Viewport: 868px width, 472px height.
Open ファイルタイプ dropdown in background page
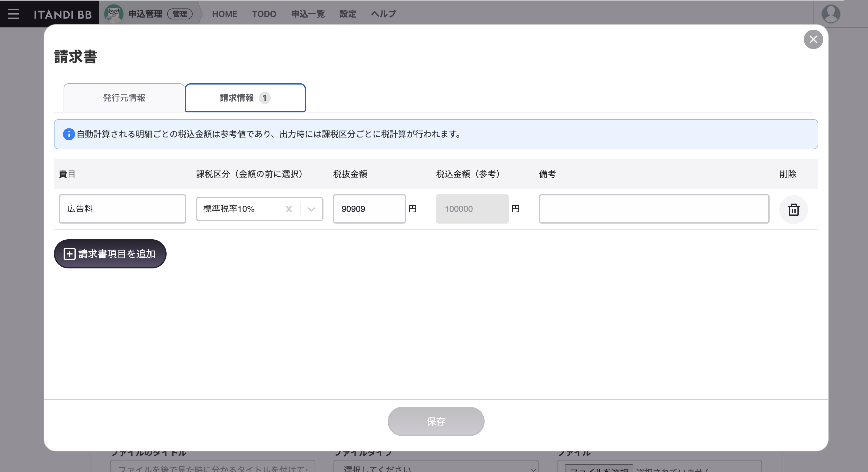(436, 467)
